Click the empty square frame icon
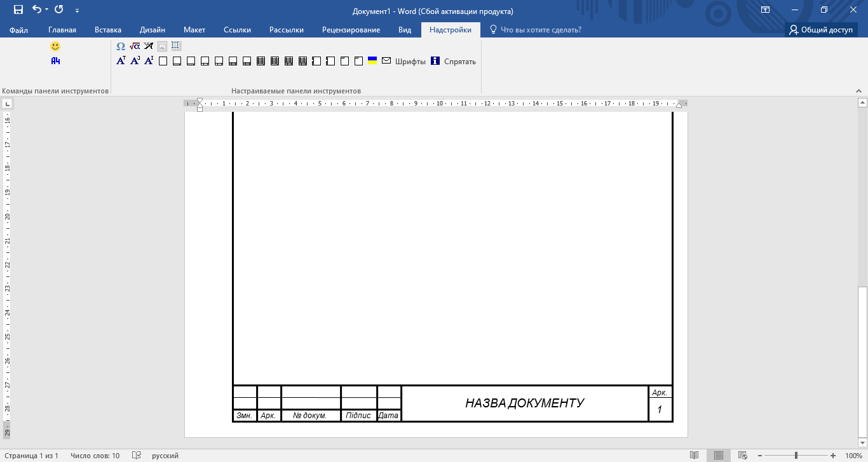 pos(163,61)
